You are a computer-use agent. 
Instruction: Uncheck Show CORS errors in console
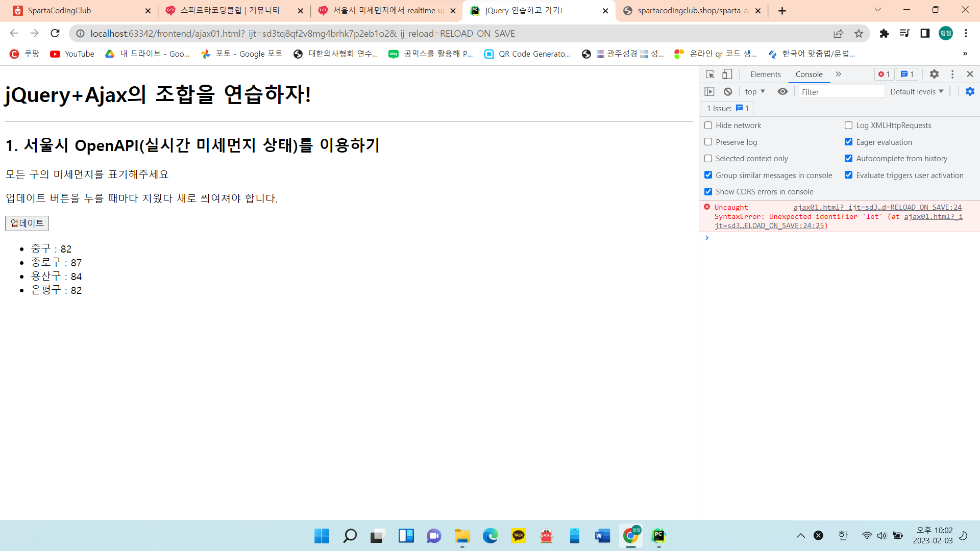(x=708, y=192)
